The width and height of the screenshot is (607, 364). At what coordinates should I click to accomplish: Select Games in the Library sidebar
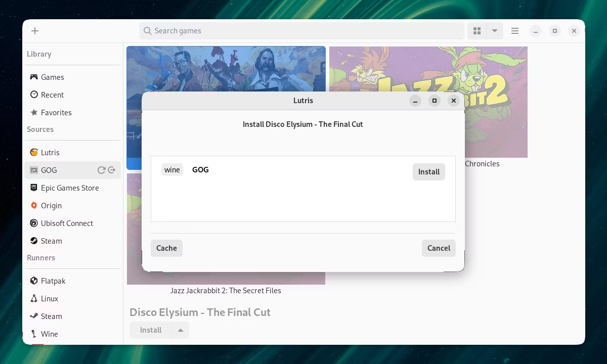[52, 77]
